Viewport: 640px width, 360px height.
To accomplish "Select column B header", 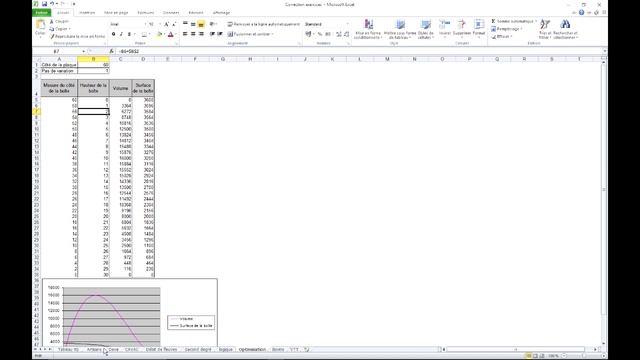I will click(x=93, y=59).
